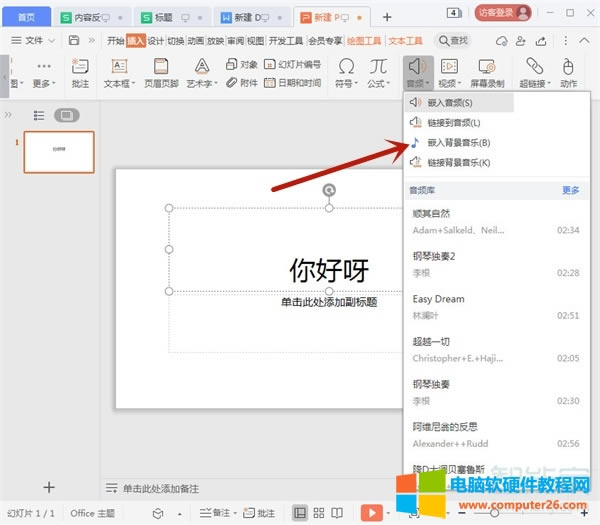Open the 设计 (Design) ribbon tab
The image size is (600, 525).
(x=155, y=40)
